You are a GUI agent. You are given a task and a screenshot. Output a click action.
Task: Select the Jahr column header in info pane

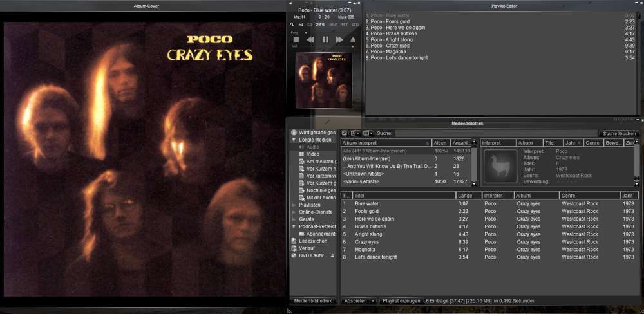[x=571, y=143]
